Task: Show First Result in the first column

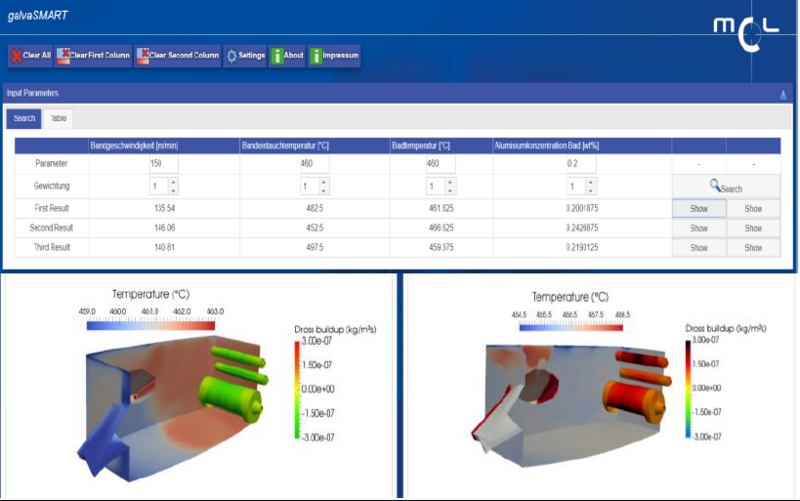Action: pos(698,208)
